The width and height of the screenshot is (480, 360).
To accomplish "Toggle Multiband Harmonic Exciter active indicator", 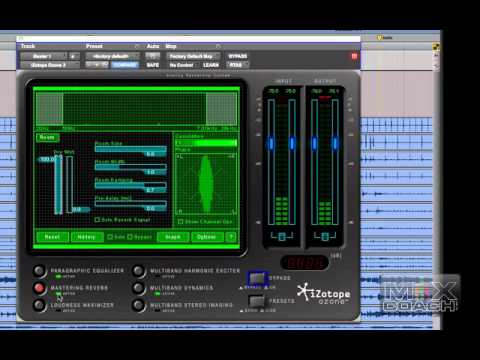I will coord(157,277).
